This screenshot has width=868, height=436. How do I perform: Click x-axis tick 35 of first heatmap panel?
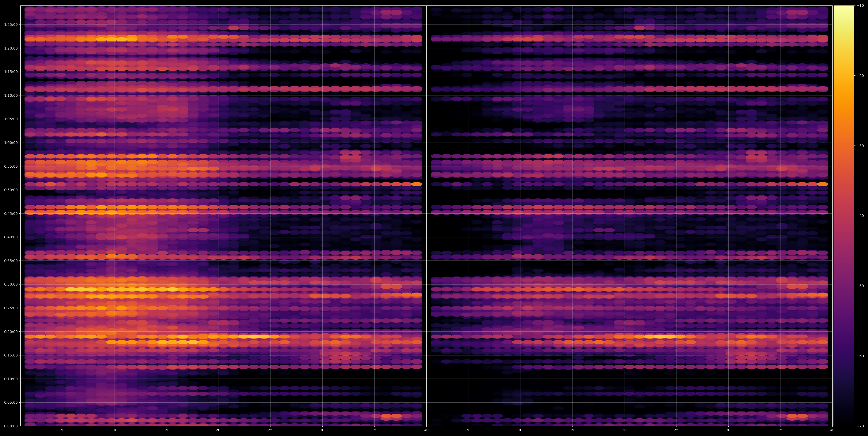(374, 430)
